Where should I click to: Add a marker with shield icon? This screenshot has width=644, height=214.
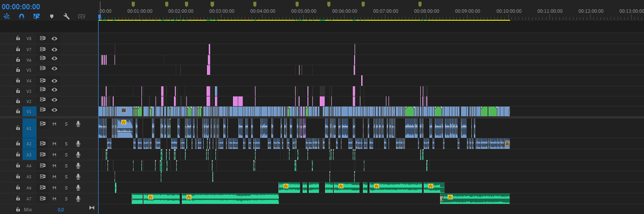(52, 16)
